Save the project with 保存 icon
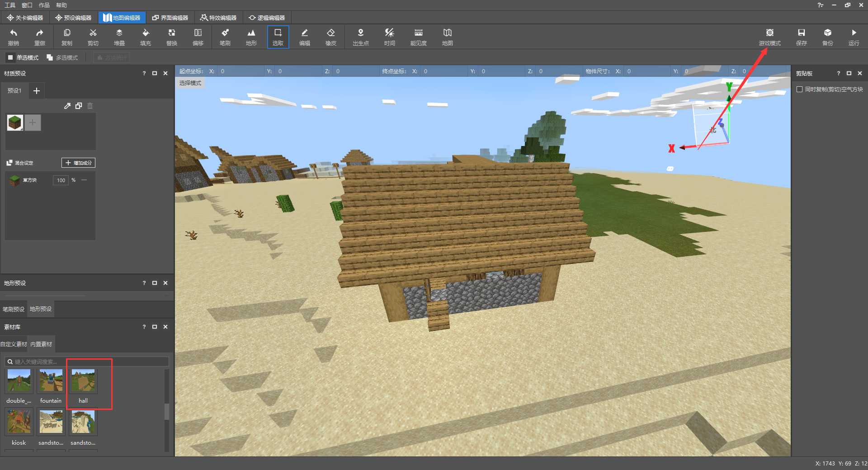The image size is (868, 470). pos(802,37)
